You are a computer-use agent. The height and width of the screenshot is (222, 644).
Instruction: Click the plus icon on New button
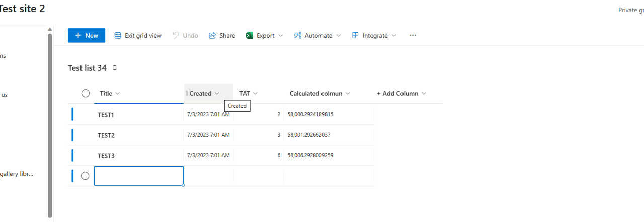pos(78,36)
